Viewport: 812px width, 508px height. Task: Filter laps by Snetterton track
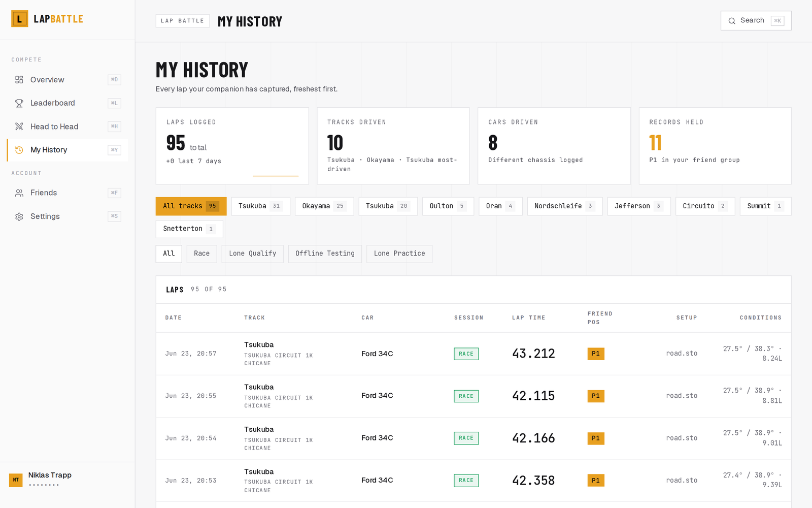189,229
